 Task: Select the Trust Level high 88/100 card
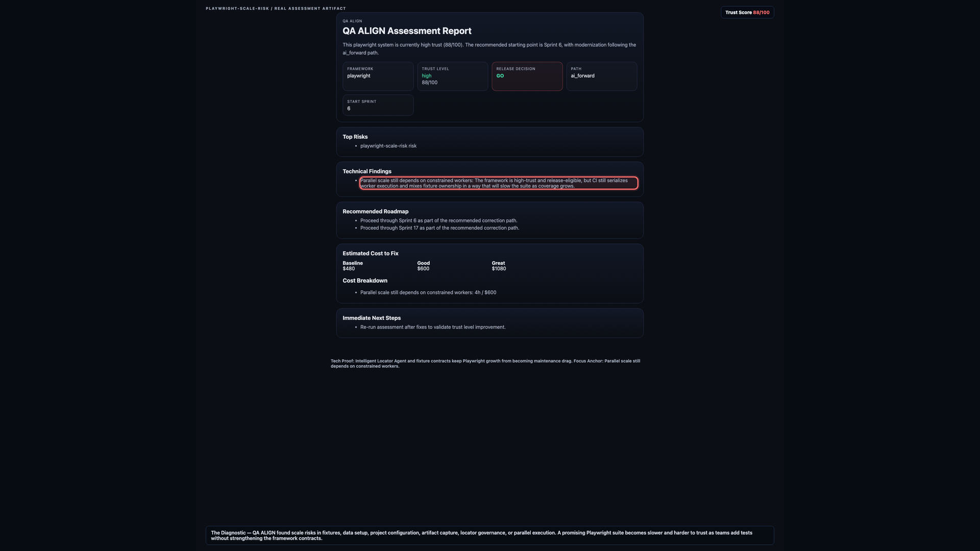(x=452, y=77)
